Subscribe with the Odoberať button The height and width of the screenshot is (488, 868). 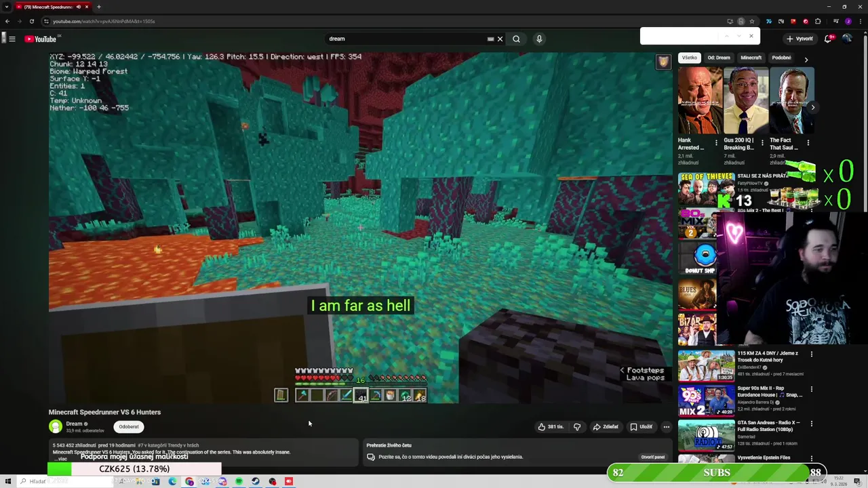129,427
